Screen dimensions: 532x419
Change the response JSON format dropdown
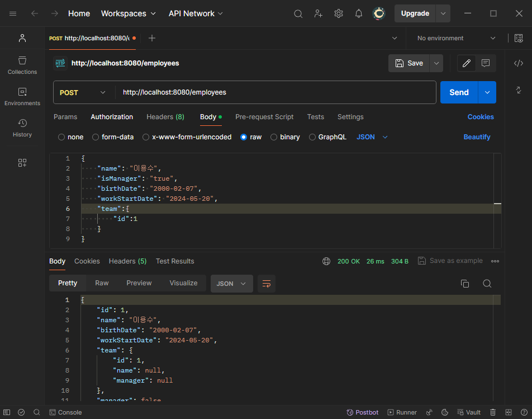pyautogui.click(x=232, y=284)
